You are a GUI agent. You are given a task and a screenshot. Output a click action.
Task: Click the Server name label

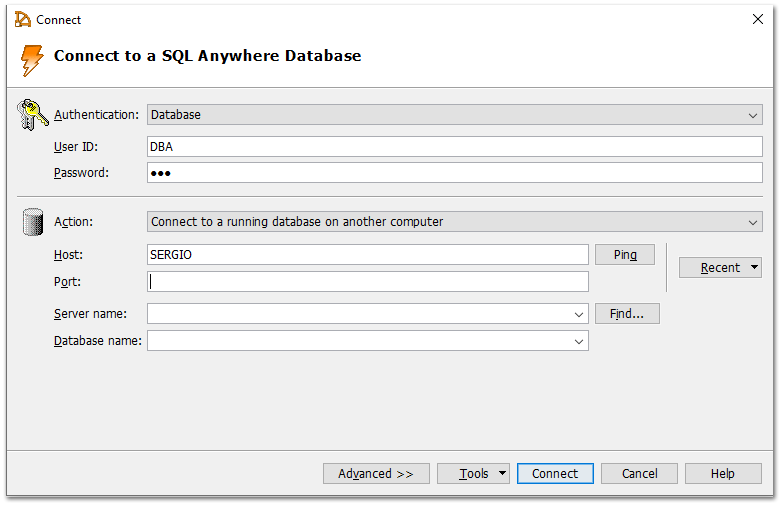[90, 314]
